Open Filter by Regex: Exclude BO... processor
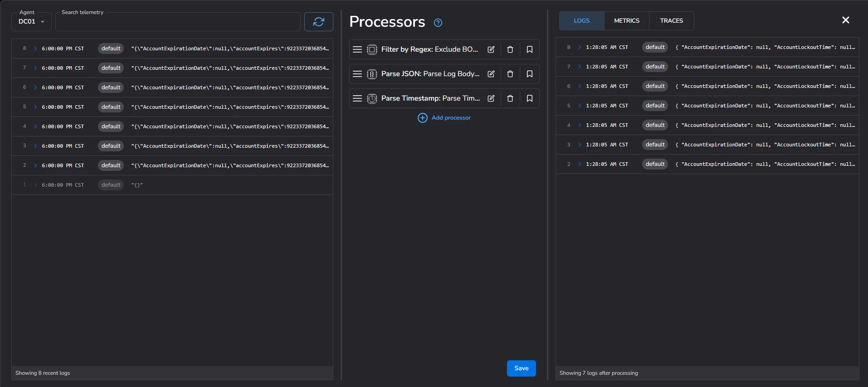Screen dimensions: 868x387 pos(429,49)
